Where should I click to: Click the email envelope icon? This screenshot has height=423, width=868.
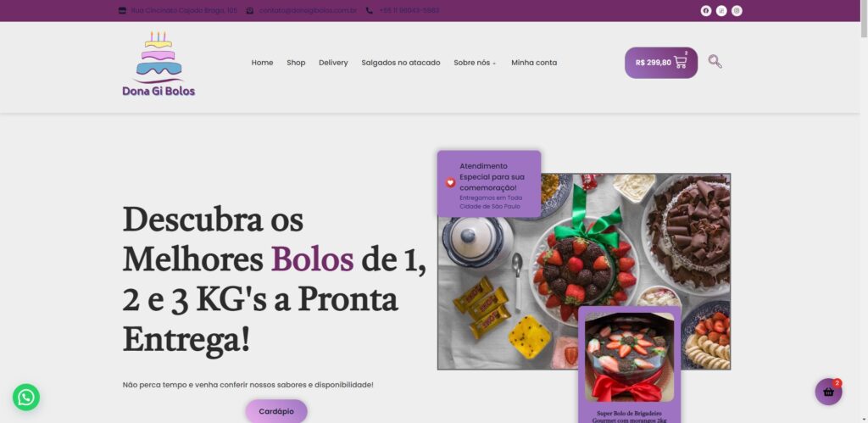pyautogui.click(x=250, y=10)
